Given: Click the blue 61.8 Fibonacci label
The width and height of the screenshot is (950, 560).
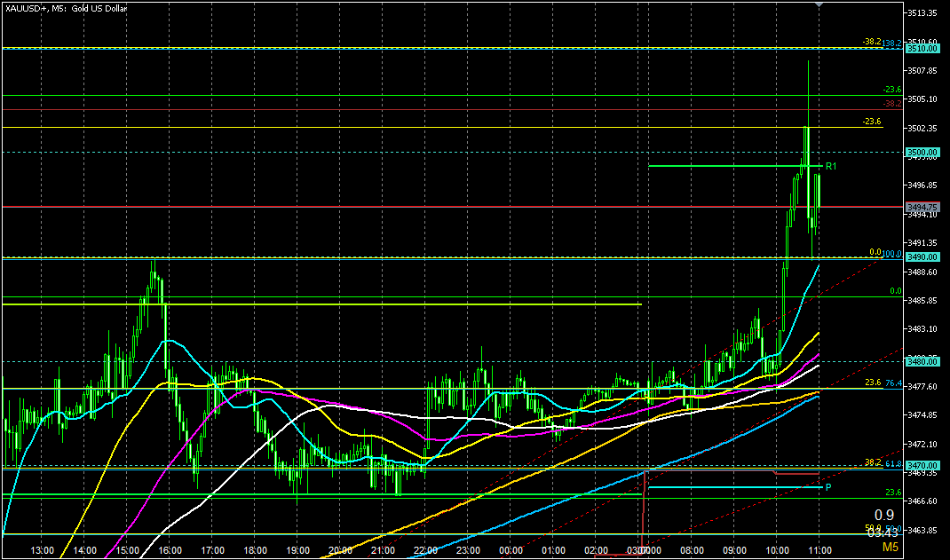Looking at the screenshot, I should coord(893,464).
